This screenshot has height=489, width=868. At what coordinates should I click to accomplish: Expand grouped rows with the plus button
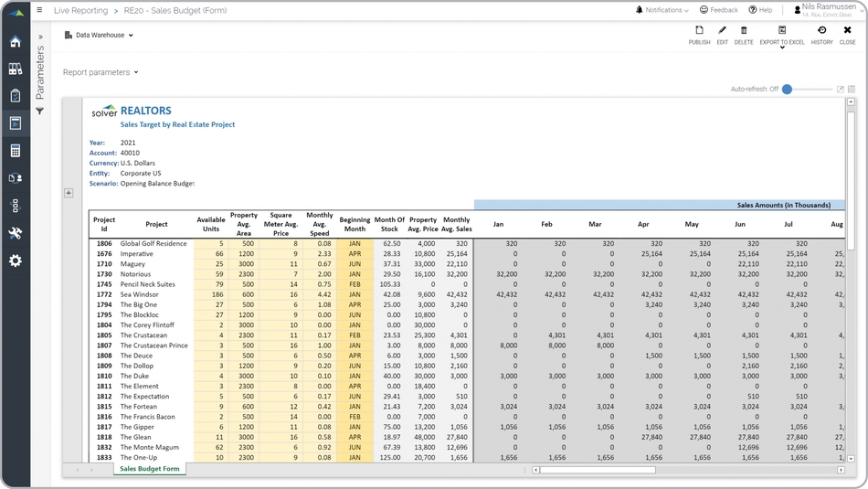69,193
